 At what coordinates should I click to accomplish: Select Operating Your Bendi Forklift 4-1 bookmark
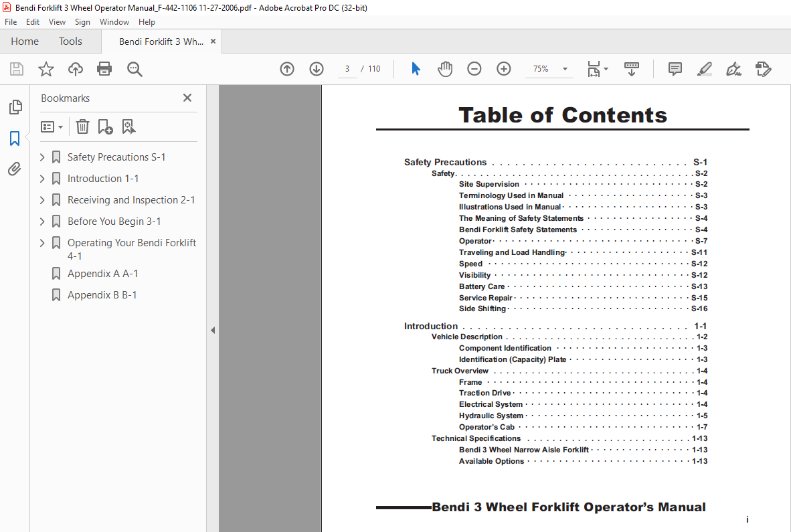click(x=132, y=249)
